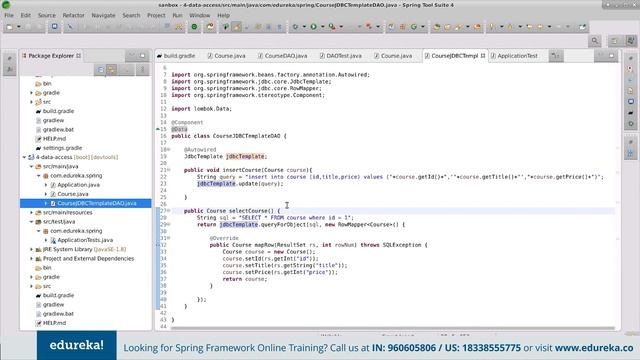
Task: Minimize the Package Explorer view
Action: [132, 56]
